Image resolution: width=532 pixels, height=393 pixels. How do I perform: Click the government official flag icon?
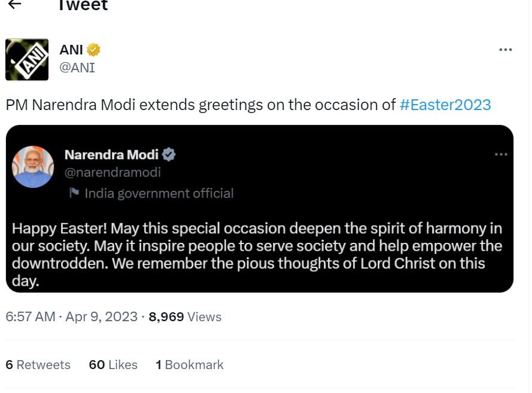(x=74, y=193)
